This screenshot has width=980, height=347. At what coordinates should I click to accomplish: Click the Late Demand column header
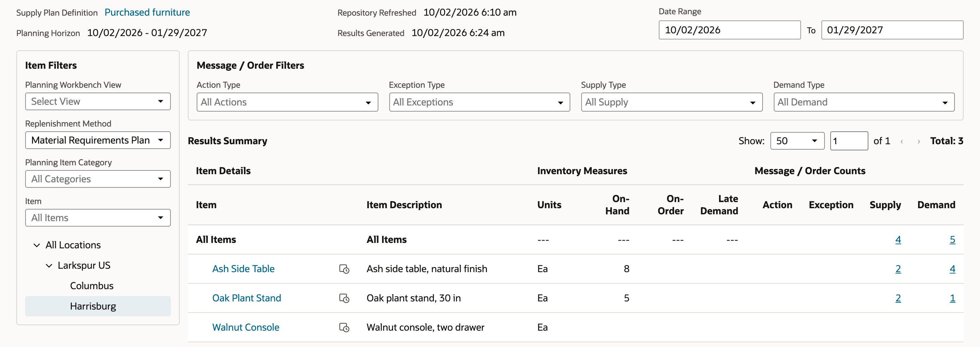pos(719,205)
